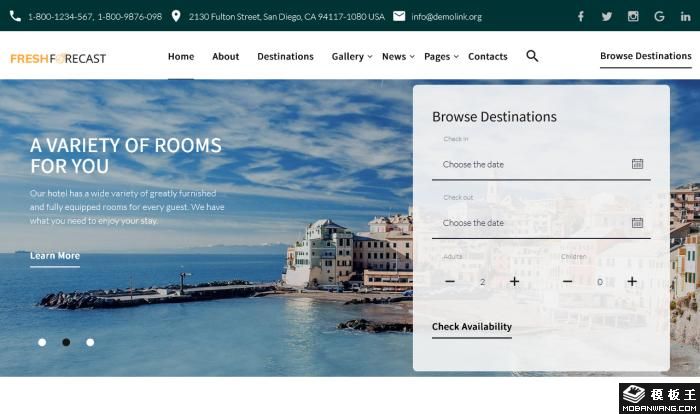This screenshot has height=414, width=700.
Task: Open the Instagram social icon
Action: [x=633, y=16]
